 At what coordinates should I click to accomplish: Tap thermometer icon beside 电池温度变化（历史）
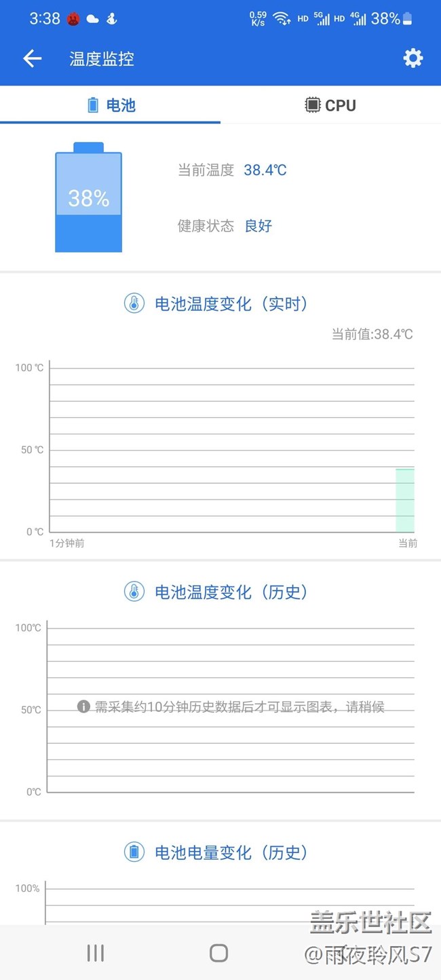pyautogui.click(x=134, y=592)
